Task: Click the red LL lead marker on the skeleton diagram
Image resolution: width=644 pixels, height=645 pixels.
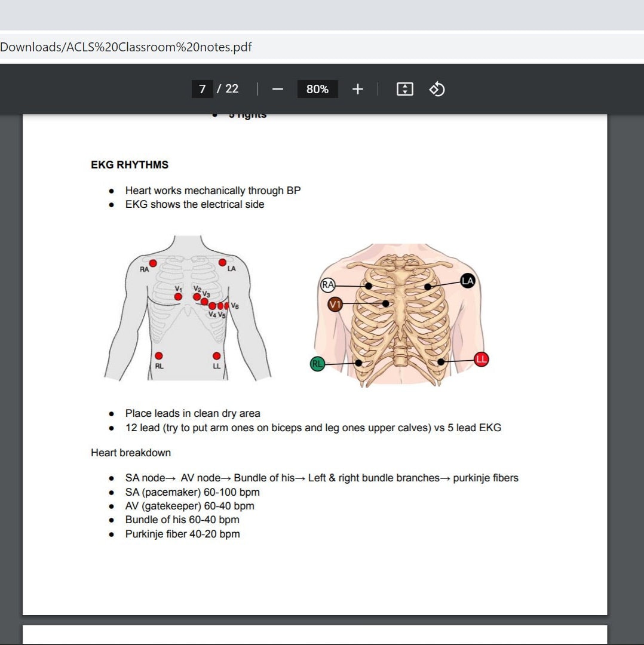Action: [481, 359]
